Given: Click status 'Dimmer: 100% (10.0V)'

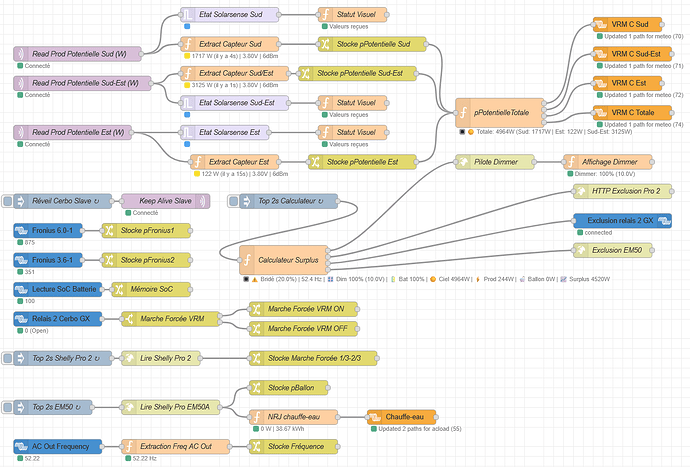Looking at the screenshot, I should point(605,174).
